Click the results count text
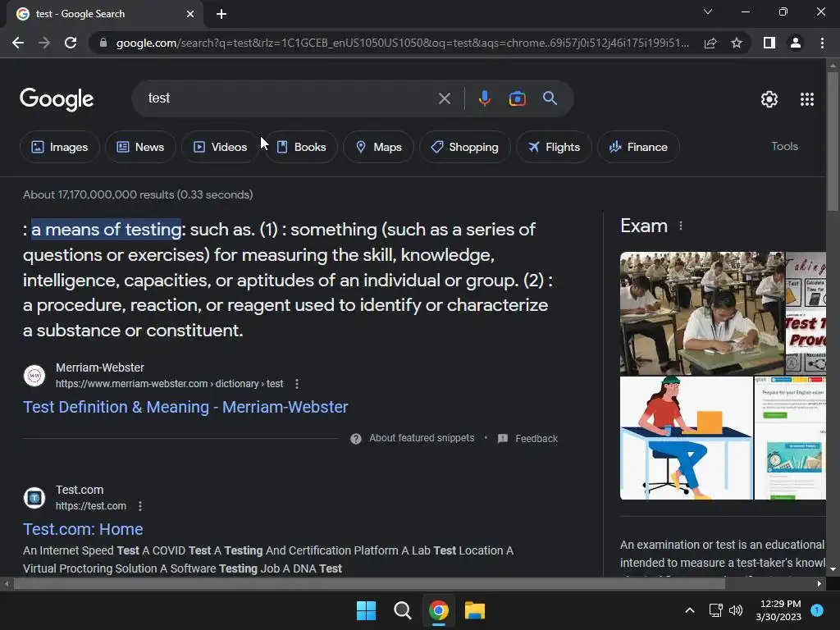Viewport: 840px width, 630px height. [x=138, y=194]
